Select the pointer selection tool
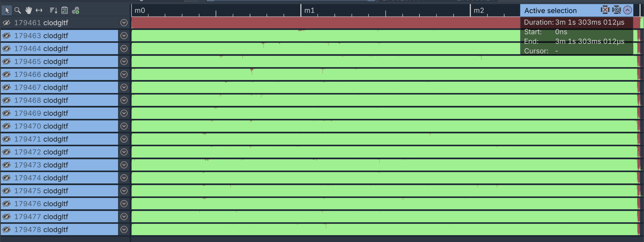Screen dimensions: 644x242 click(7, 10)
